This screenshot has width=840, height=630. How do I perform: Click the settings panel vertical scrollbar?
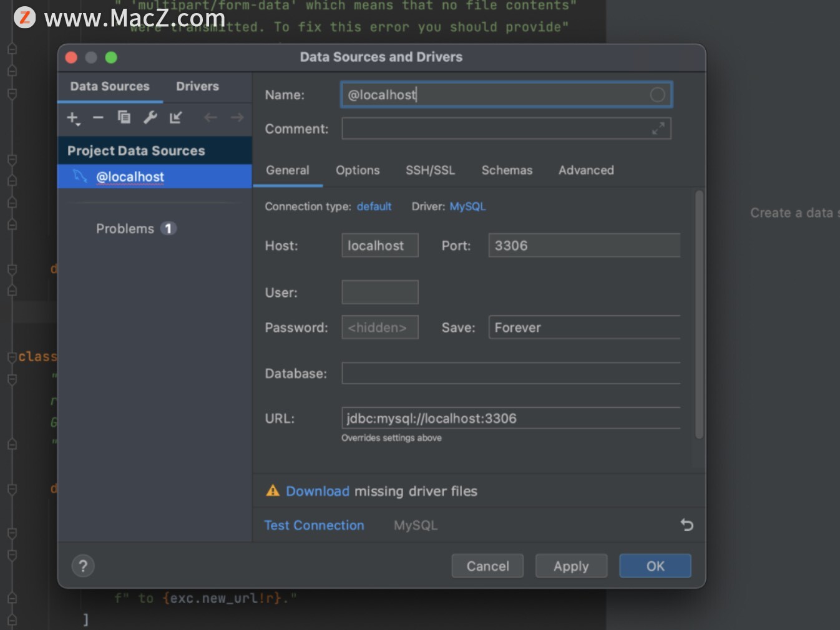699,314
